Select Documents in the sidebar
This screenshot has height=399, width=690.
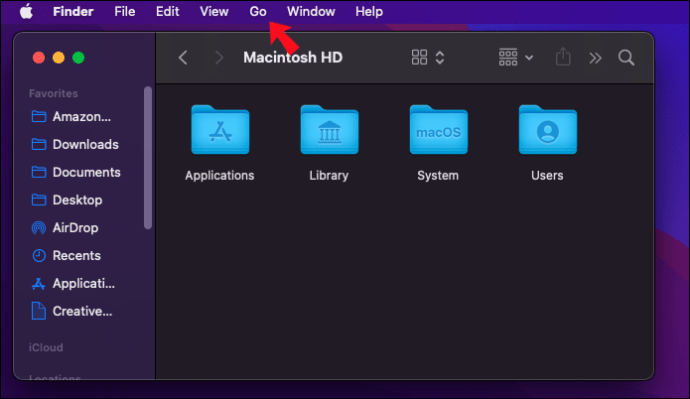click(x=86, y=172)
